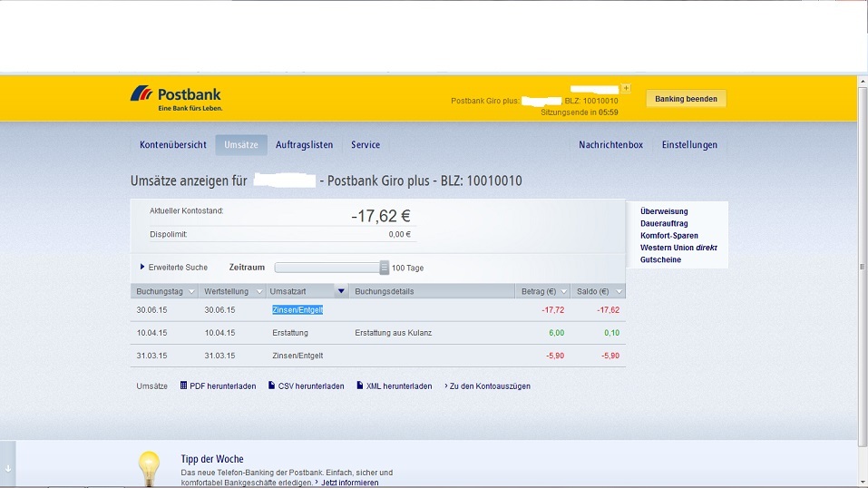The height and width of the screenshot is (488, 868).
Task: Open the Umsatzart column sort arrow
Action: [x=341, y=291]
